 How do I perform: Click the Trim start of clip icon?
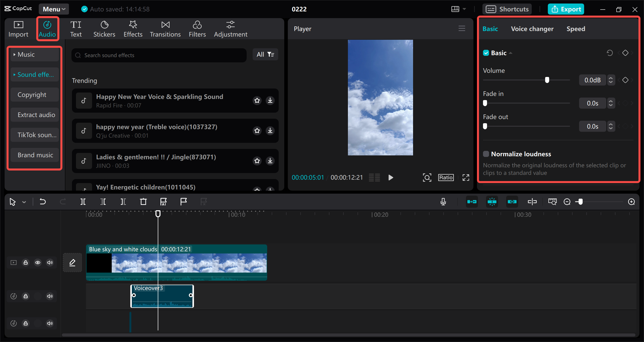click(103, 201)
